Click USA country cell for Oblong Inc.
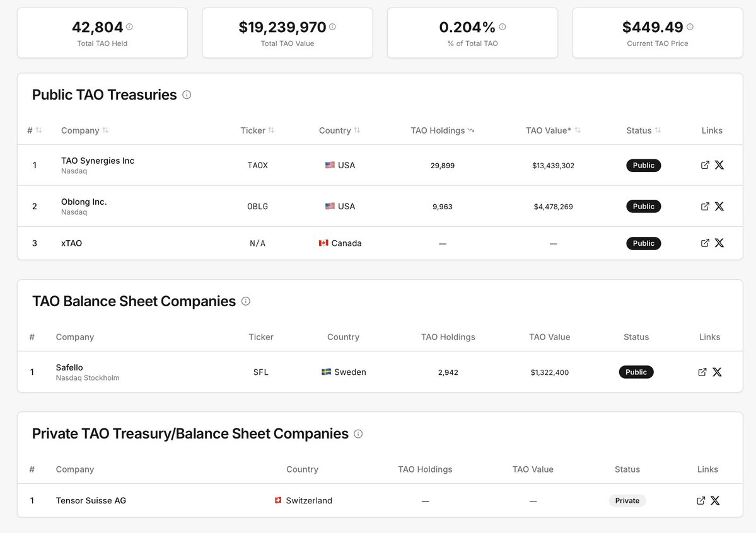The image size is (756, 533). 340,206
